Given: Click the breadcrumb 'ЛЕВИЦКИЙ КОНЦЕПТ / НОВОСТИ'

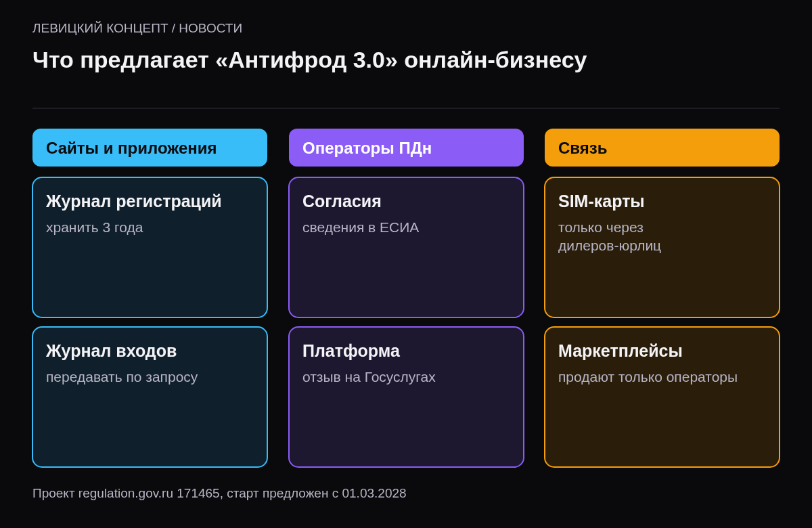Looking at the screenshot, I should pos(137,28).
